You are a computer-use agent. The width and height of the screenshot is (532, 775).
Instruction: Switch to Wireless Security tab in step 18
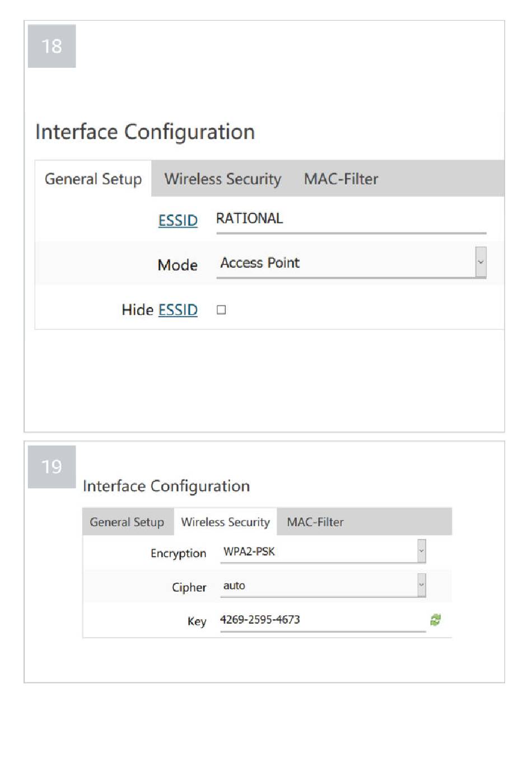(x=222, y=179)
